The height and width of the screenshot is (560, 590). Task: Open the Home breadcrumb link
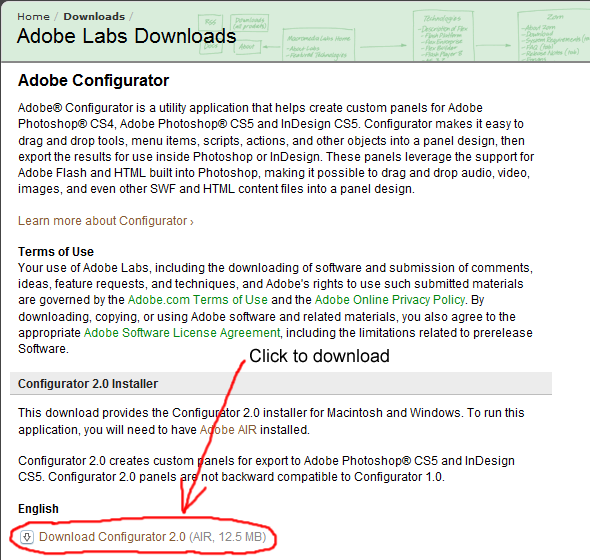tap(33, 17)
